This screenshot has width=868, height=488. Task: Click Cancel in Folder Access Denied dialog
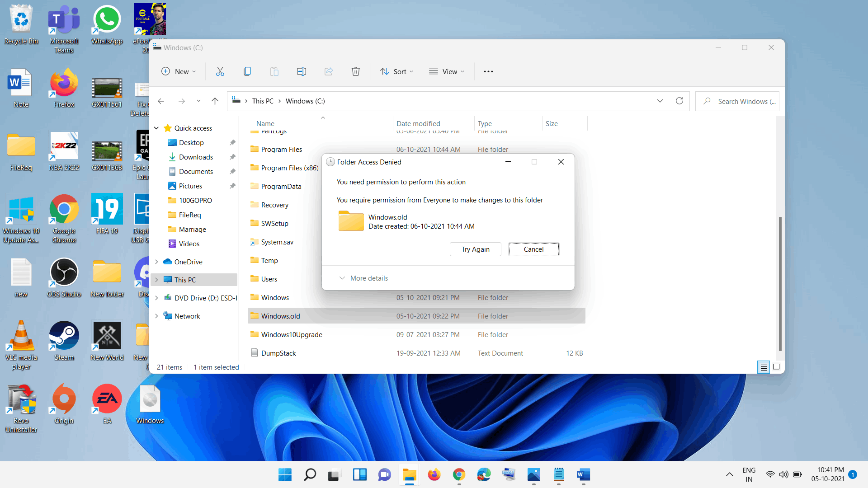pos(533,249)
